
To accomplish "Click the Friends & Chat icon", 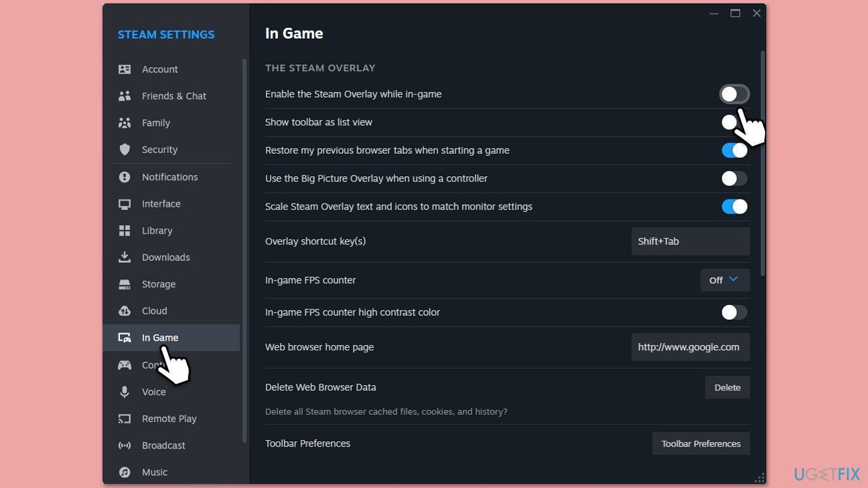I will (125, 96).
